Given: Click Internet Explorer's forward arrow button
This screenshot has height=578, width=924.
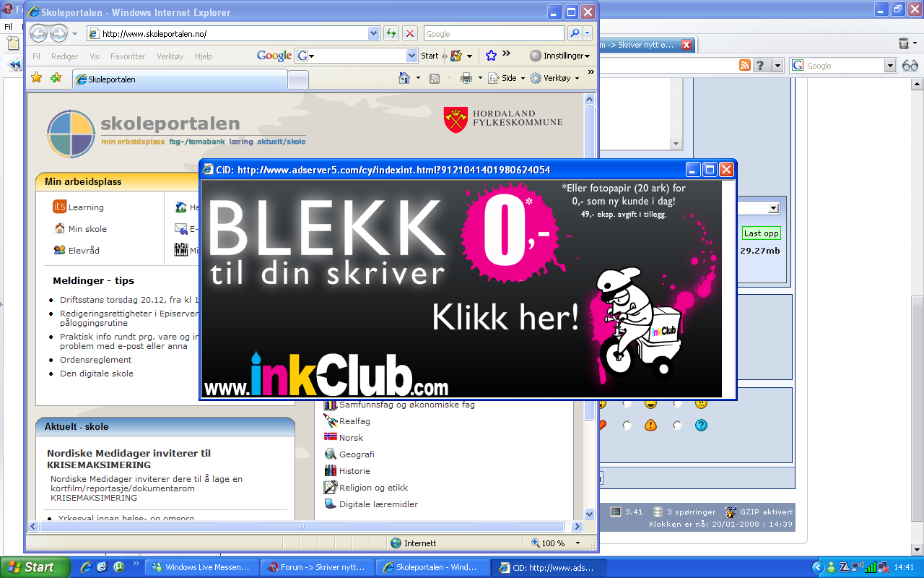Looking at the screenshot, I should coord(58,33).
